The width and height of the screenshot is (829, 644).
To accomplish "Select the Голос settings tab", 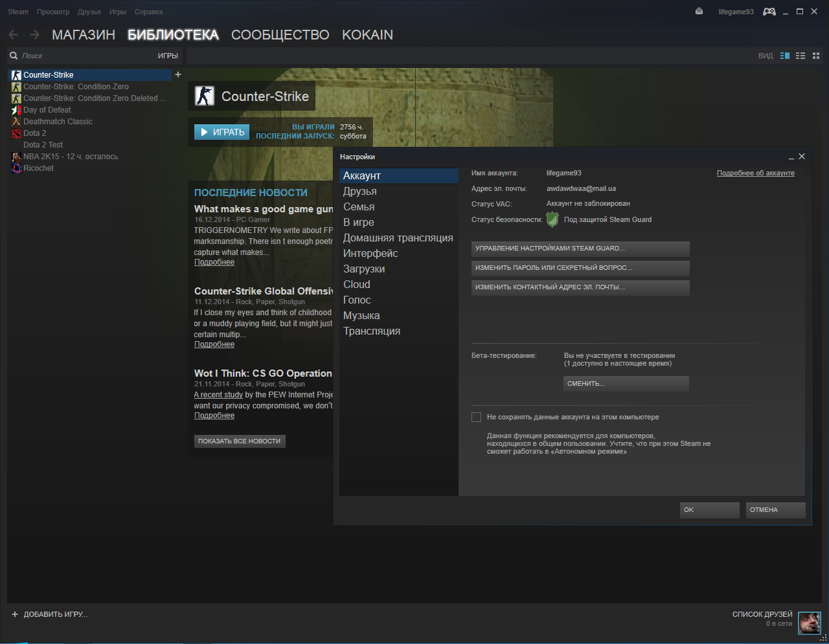I will coord(399,300).
